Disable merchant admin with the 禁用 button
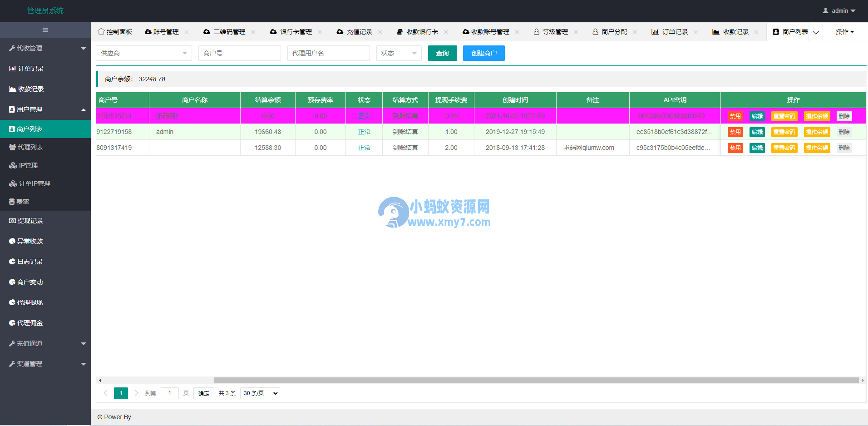Screen dimensions: 868x426 click(x=735, y=132)
